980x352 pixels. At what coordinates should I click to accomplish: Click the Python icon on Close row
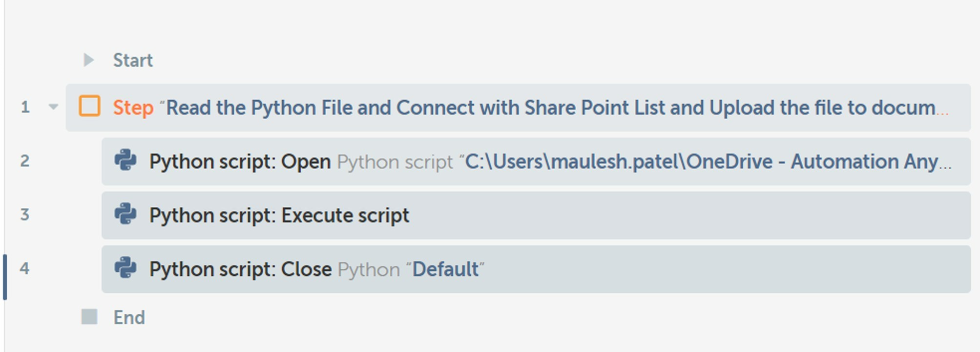[125, 268]
